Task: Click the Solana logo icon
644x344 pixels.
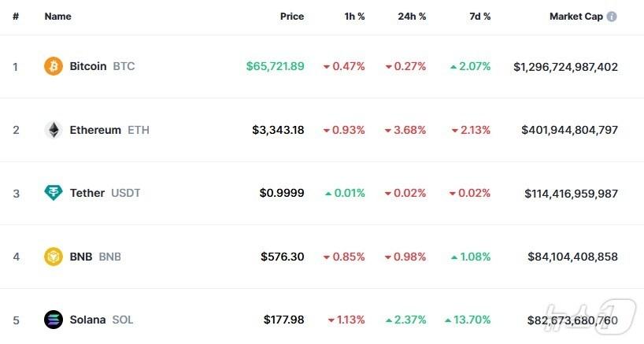Action: click(x=54, y=320)
